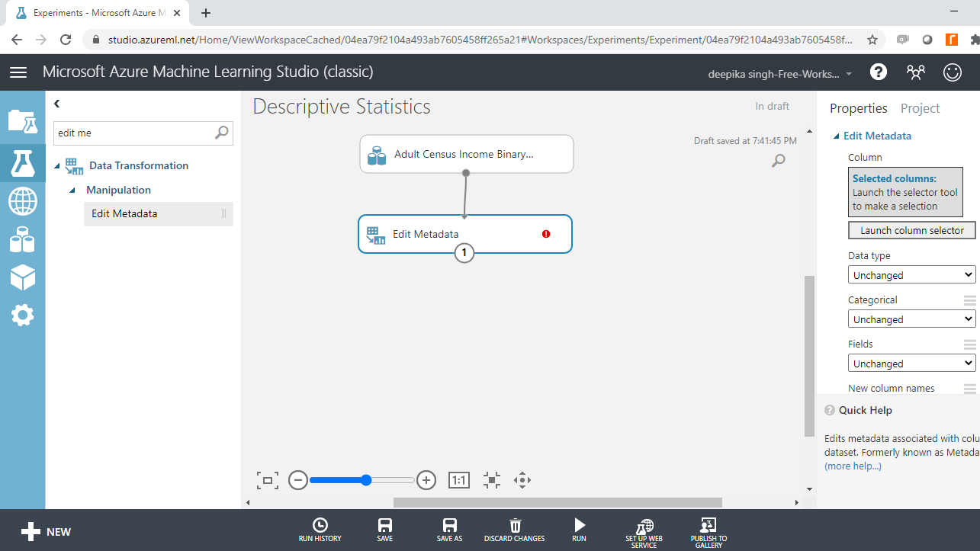Image resolution: width=980 pixels, height=551 pixels.
Task: Collapse the module palette with back chevron
Action: point(56,104)
